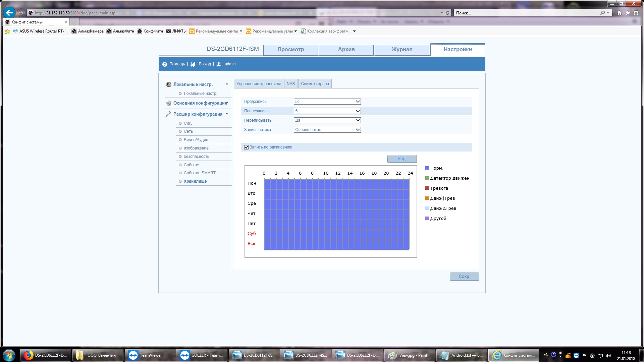Click the Logout door icon
The width and height of the screenshot is (644, 362).
tap(193, 64)
